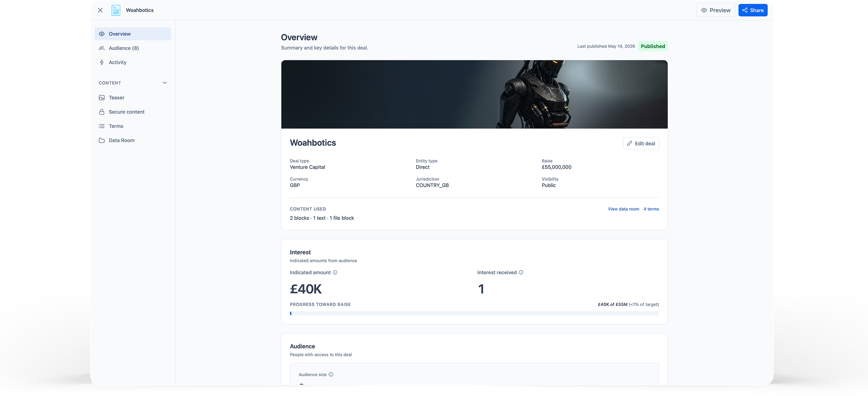Click the Edit deal button label

(645, 144)
